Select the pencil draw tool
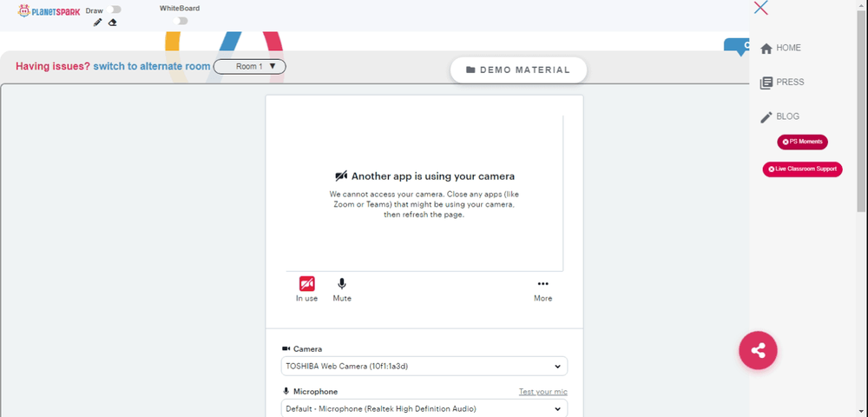868x417 pixels. click(97, 22)
